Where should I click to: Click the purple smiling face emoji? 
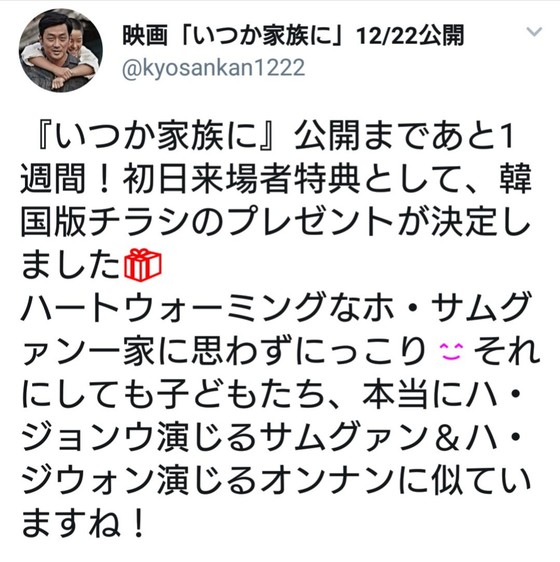click(451, 351)
